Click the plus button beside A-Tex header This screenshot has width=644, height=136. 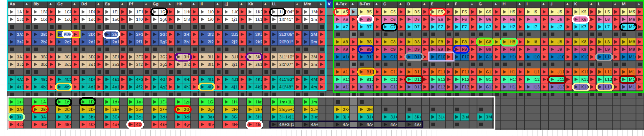tap(353, 4)
